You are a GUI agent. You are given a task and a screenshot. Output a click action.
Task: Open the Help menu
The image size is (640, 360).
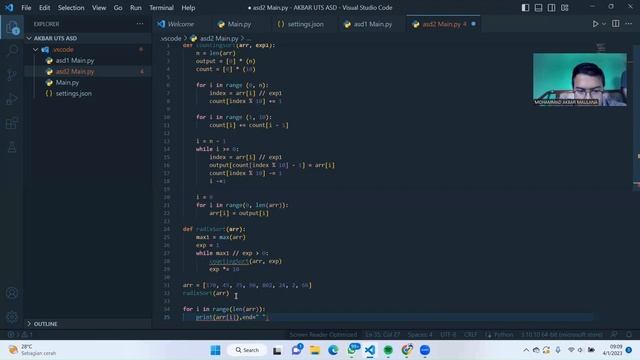[188, 8]
